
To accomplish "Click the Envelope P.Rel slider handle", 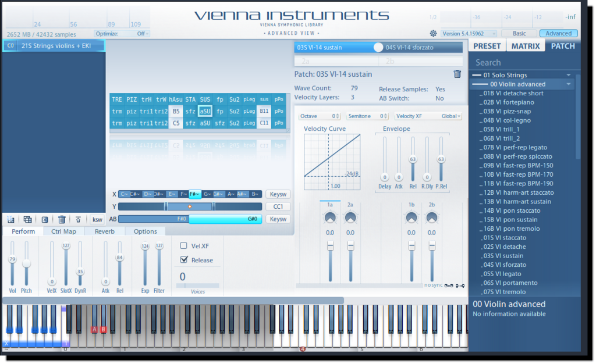I will click(441, 159).
